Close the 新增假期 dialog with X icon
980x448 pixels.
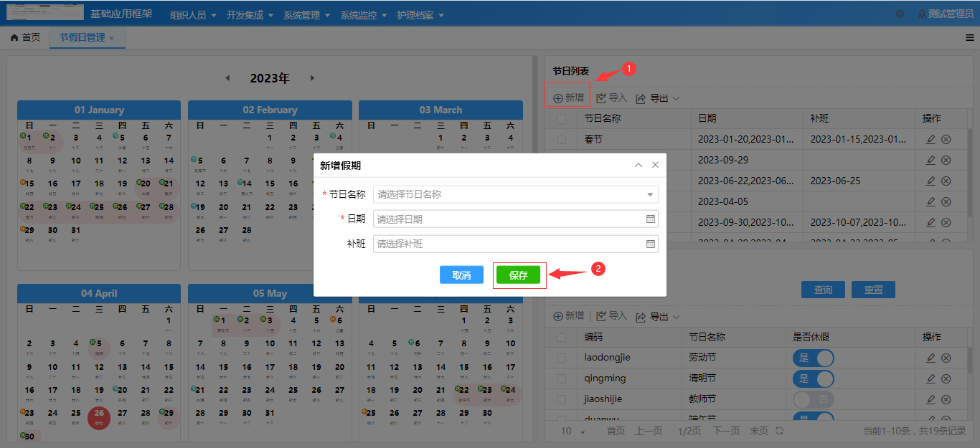[x=655, y=165]
